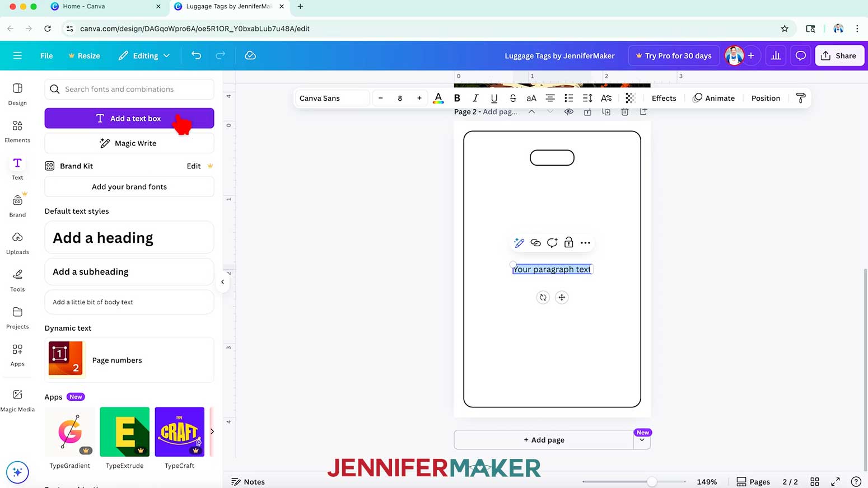
Task: Open the Projects sidebar panel
Action: (17, 318)
